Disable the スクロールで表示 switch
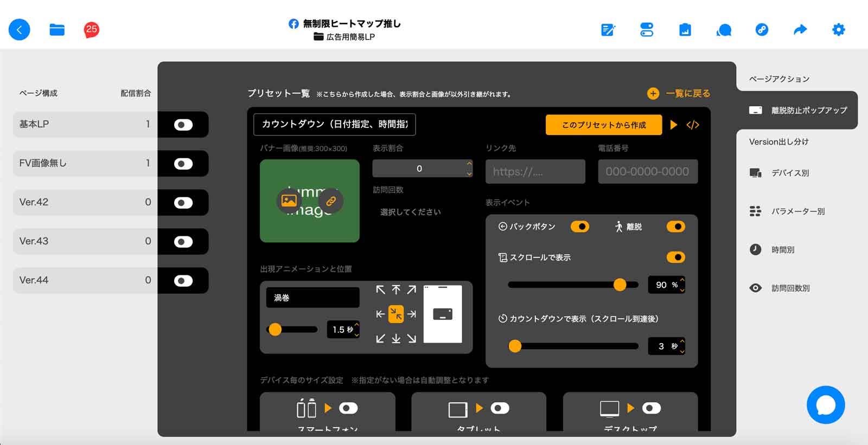This screenshot has height=445, width=868. [x=676, y=257]
